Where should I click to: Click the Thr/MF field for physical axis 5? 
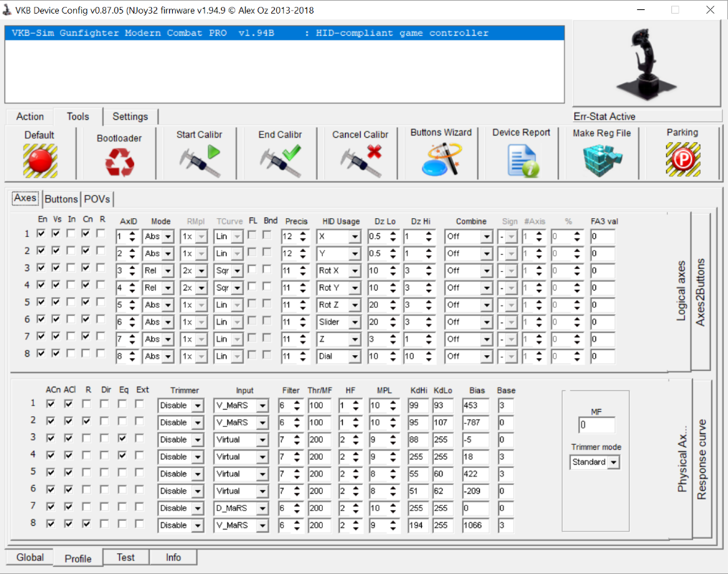click(x=319, y=474)
